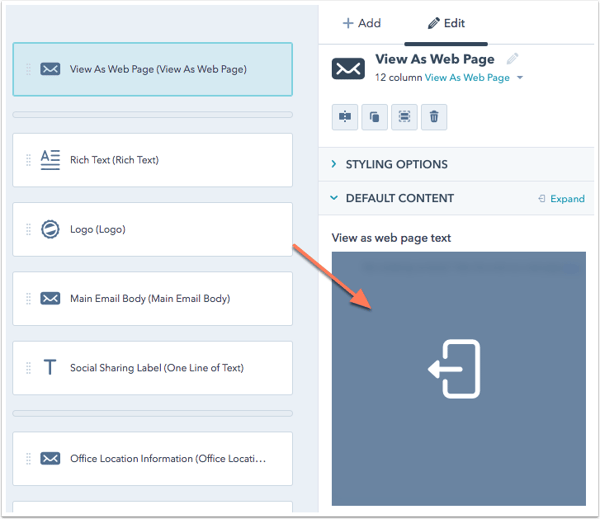Click the pencil icon to rename module
The width and height of the screenshot is (600, 519).
pos(513,59)
